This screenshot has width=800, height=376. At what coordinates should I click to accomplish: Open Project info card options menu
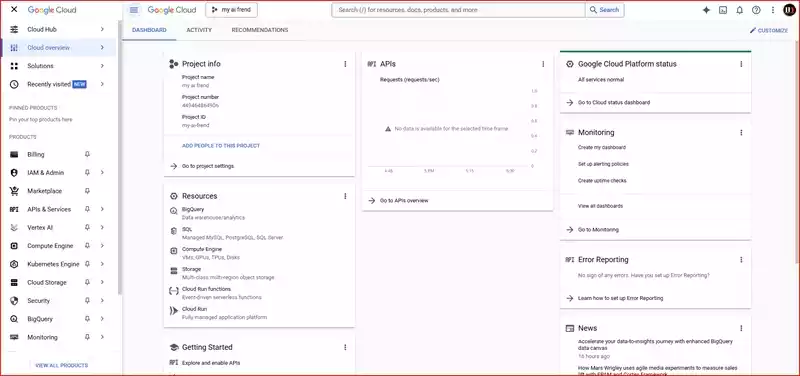tap(345, 64)
